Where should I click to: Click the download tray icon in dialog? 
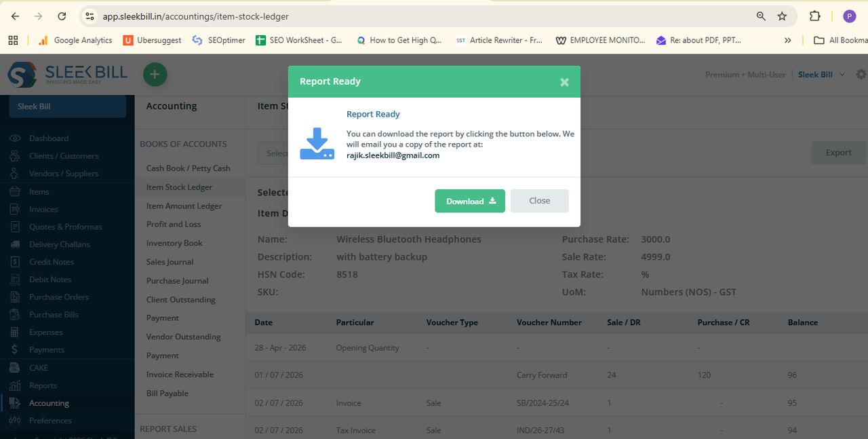(317, 144)
